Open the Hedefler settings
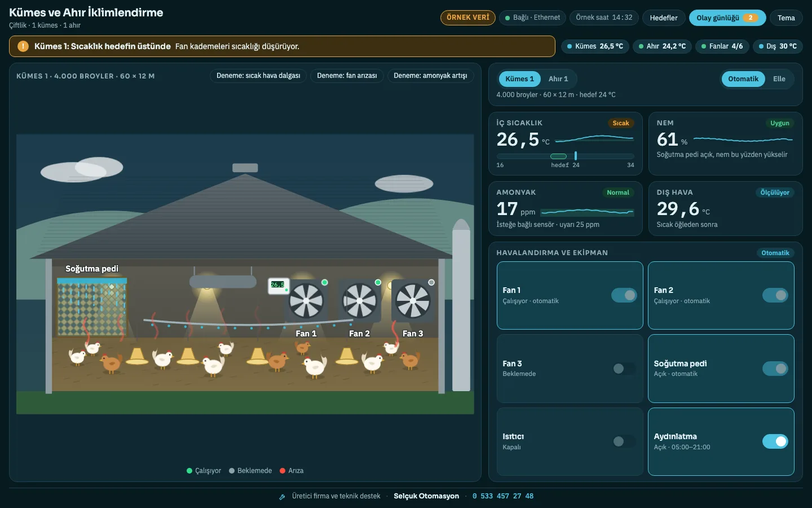This screenshot has height=508, width=812. (x=664, y=18)
